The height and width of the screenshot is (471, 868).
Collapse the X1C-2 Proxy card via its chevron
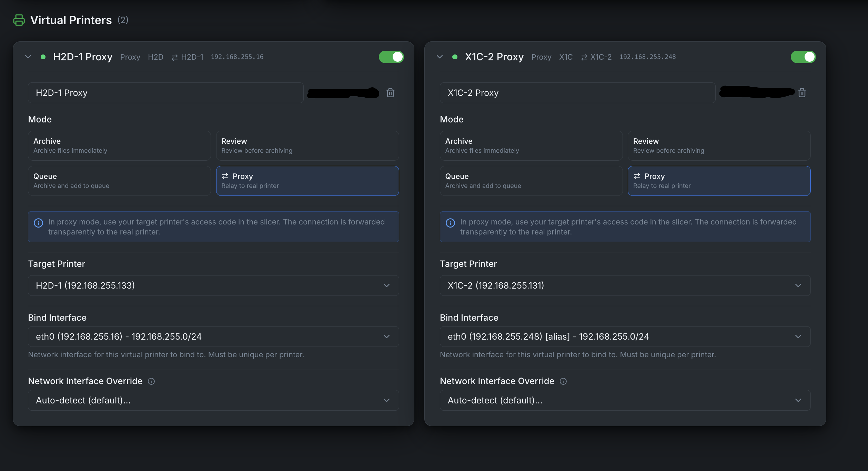(x=440, y=57)
